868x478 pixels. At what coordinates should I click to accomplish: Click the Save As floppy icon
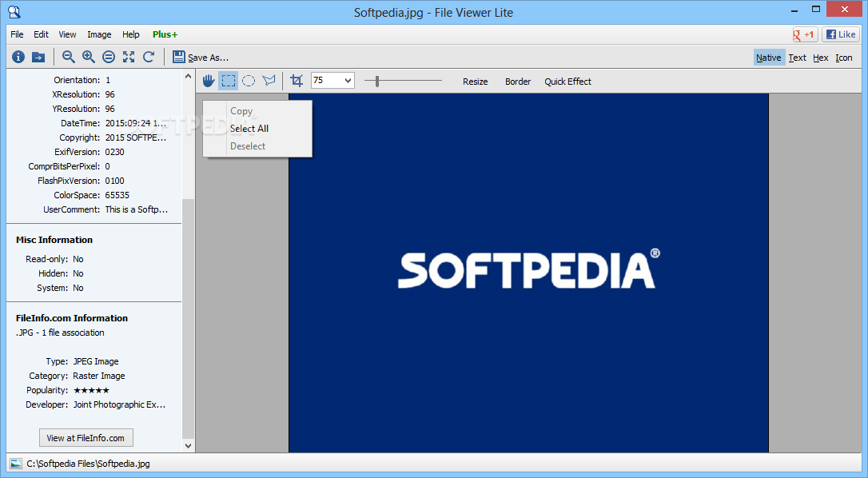pos(179,57)
